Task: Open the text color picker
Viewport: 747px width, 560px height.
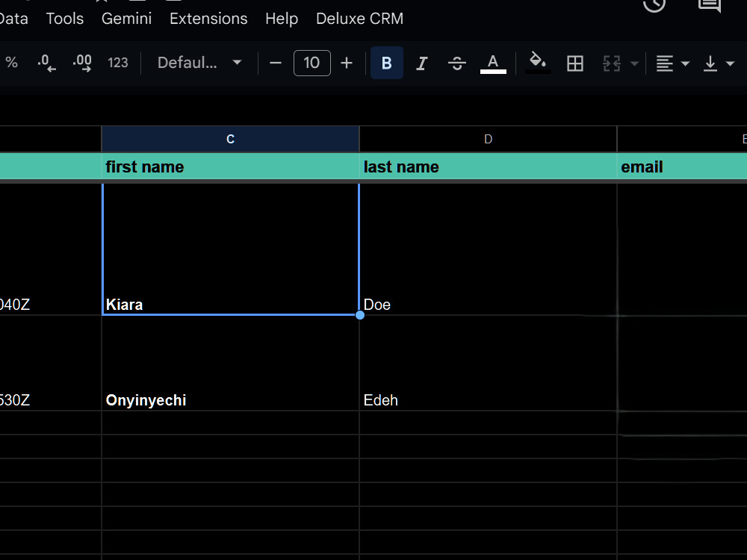Action: pos(492,63)
